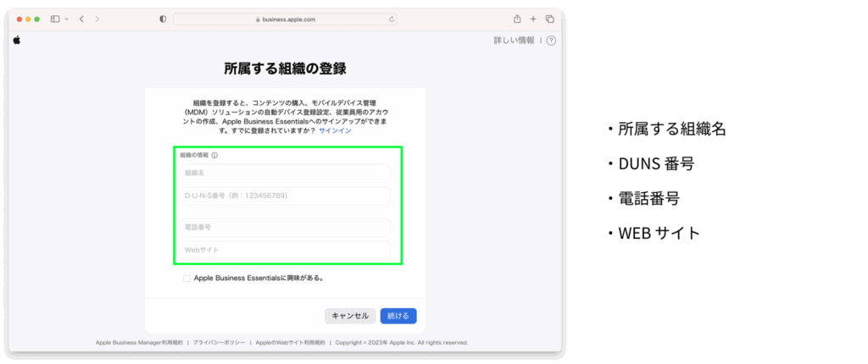Open a new tab with plus icon

point(533,19)
